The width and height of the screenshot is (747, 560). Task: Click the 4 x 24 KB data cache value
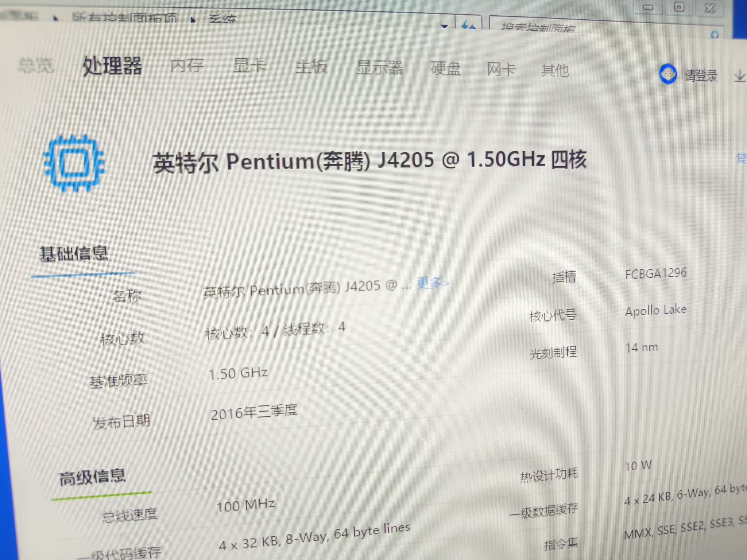tap(685, 495)
